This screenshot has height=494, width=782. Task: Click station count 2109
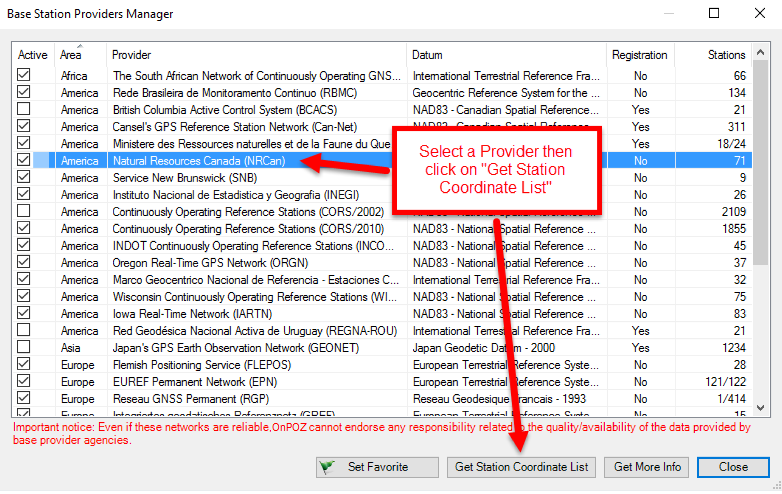click(x=734, y=212)
